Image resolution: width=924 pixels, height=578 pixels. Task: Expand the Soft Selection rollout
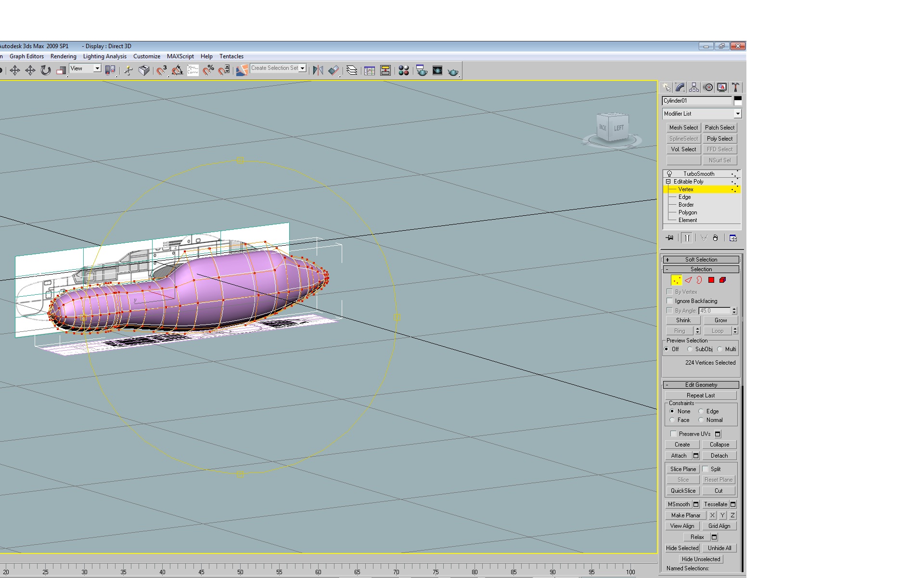coord(701,260)
